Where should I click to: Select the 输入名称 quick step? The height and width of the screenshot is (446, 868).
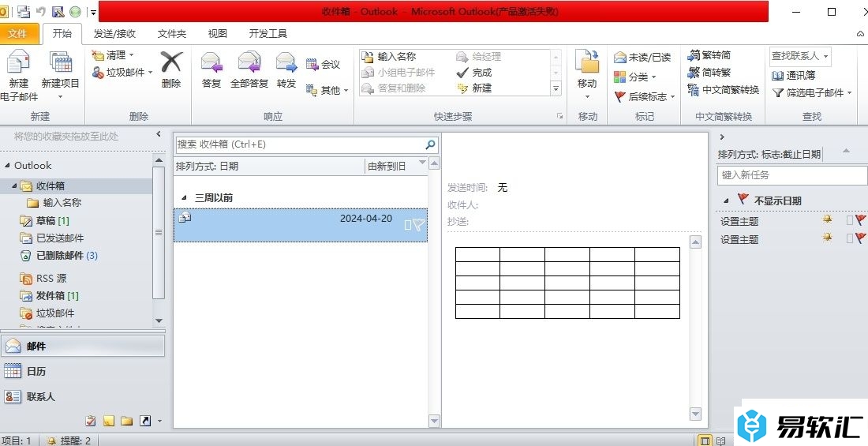389,57
